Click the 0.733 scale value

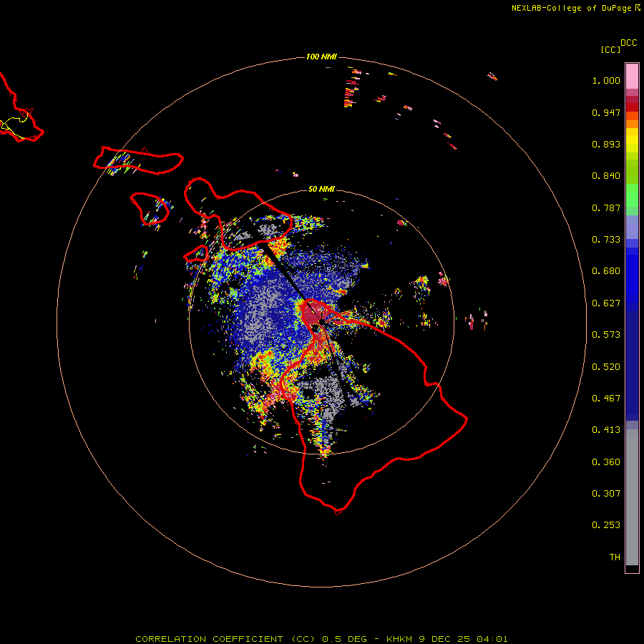pyautogui.click(x=606, y=240)
